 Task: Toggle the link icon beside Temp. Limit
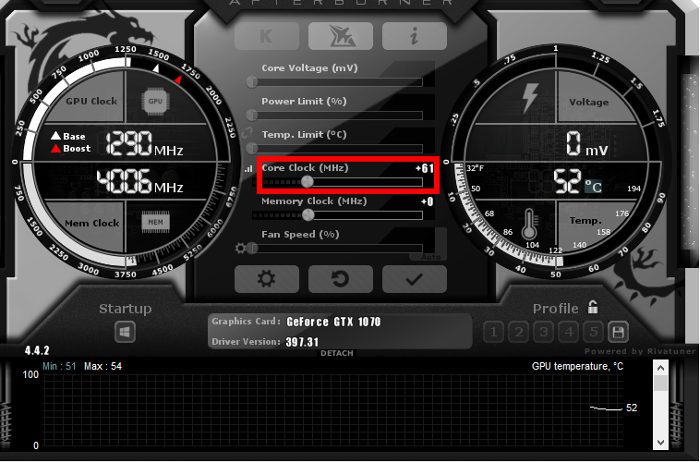pos(246,133)
